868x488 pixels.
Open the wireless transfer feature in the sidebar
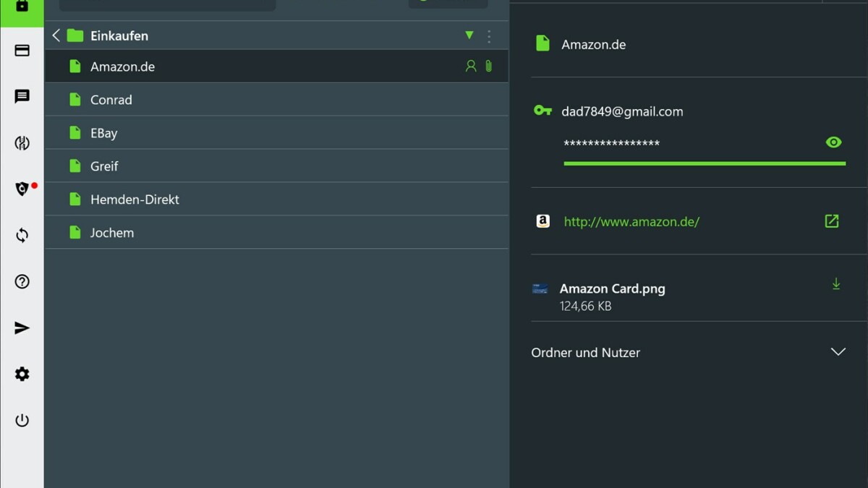(22, 143)
